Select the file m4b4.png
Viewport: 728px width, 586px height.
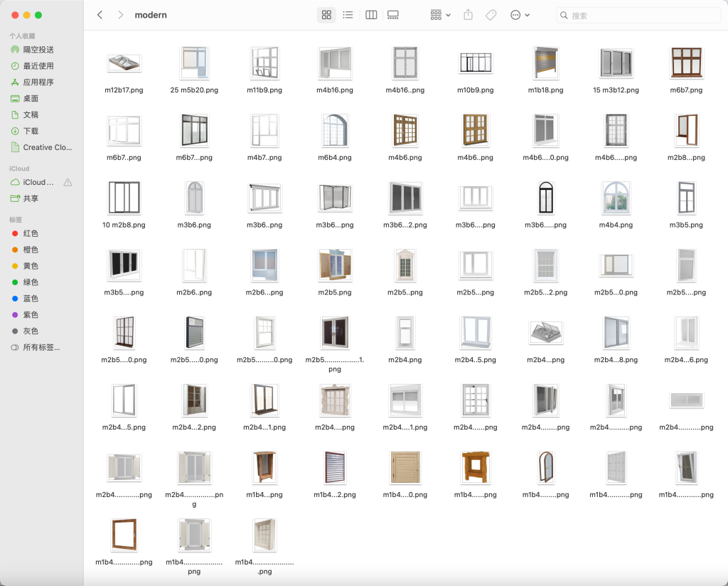click(616, 198)
